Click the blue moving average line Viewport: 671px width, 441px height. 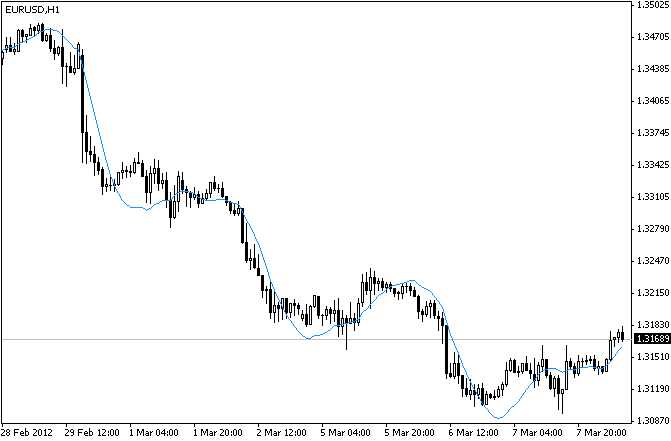click(95, 110)
